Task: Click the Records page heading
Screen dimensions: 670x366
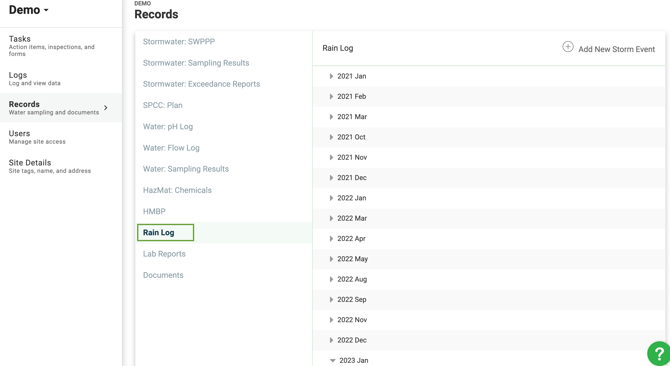Action: (156, 14)
